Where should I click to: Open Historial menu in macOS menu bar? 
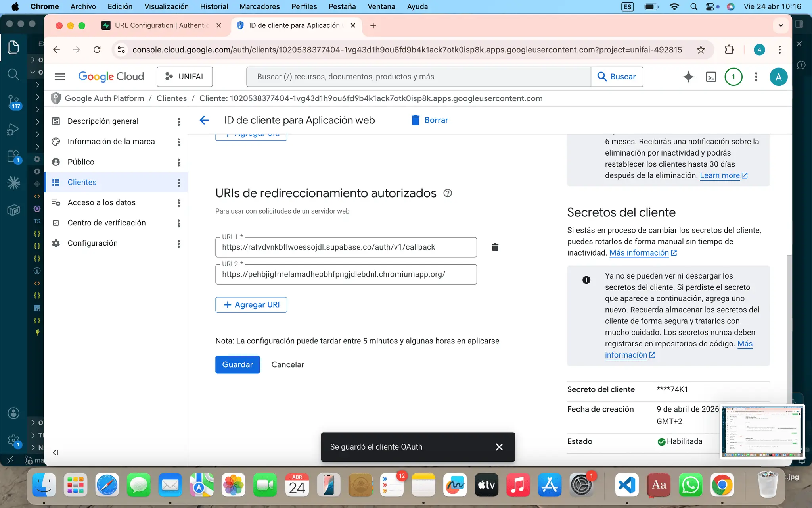pos(214,6)
